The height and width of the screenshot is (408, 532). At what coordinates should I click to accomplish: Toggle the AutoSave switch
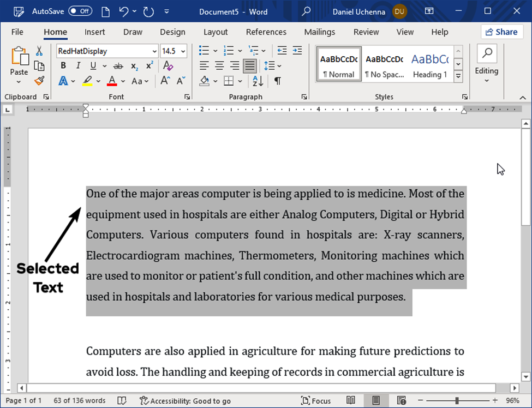(x=80, y=11)
